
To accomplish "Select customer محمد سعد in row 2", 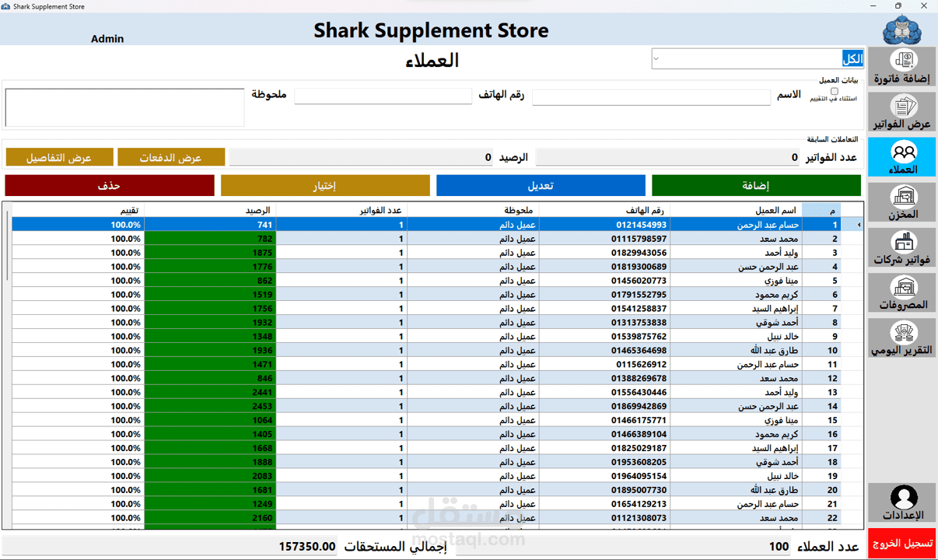I will click(x=736, y=239).
